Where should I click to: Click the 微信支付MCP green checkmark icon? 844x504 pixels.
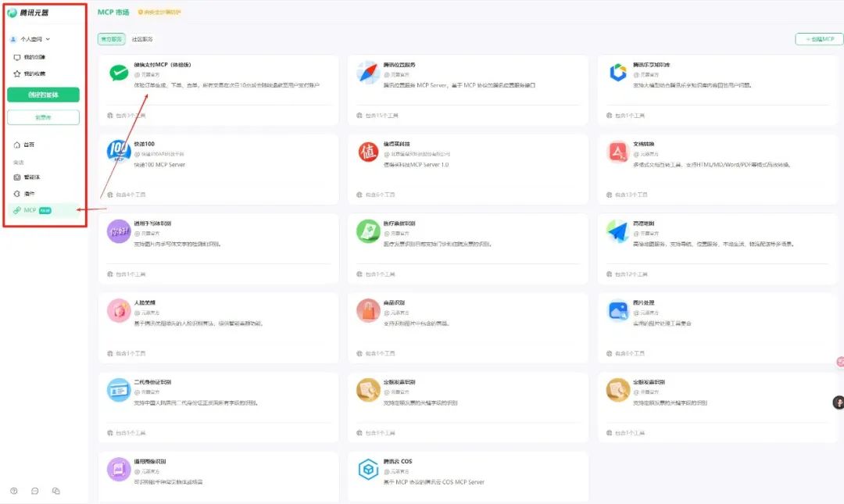pos(119,72)
